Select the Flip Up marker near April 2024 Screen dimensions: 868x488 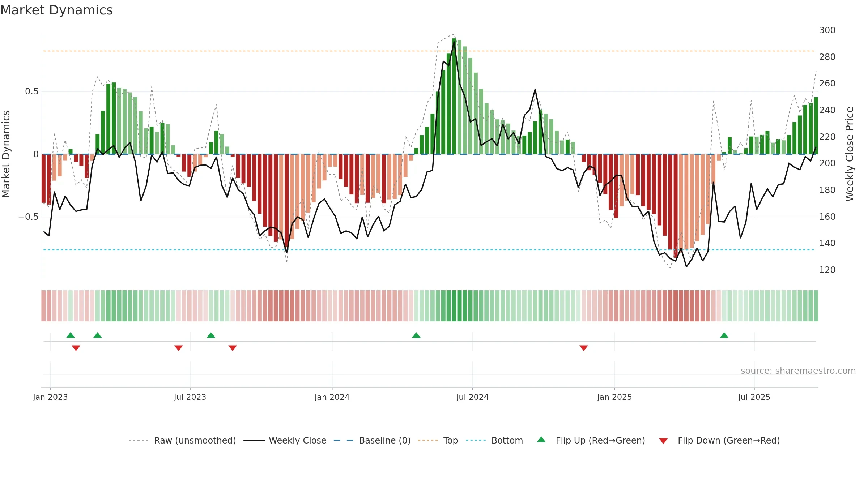416,335
